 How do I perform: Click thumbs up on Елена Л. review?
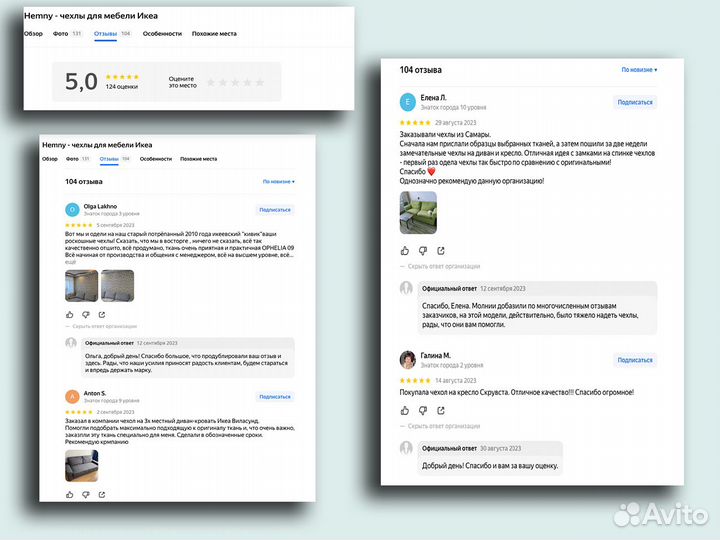tap(405, 251)
